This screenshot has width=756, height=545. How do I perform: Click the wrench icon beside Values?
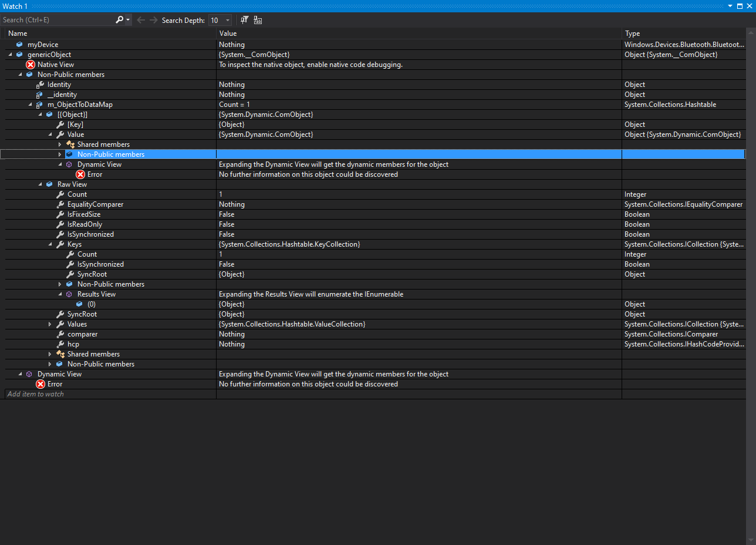(60, 324)
